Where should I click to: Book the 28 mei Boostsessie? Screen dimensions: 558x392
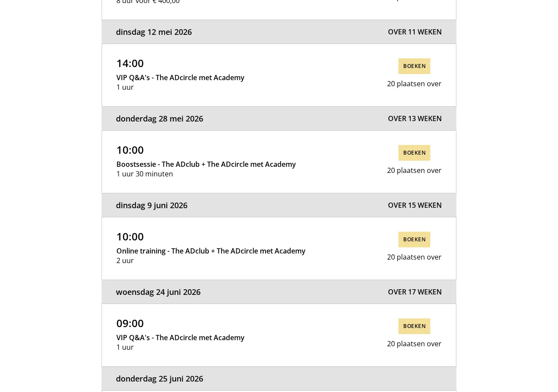click(414, 153)
